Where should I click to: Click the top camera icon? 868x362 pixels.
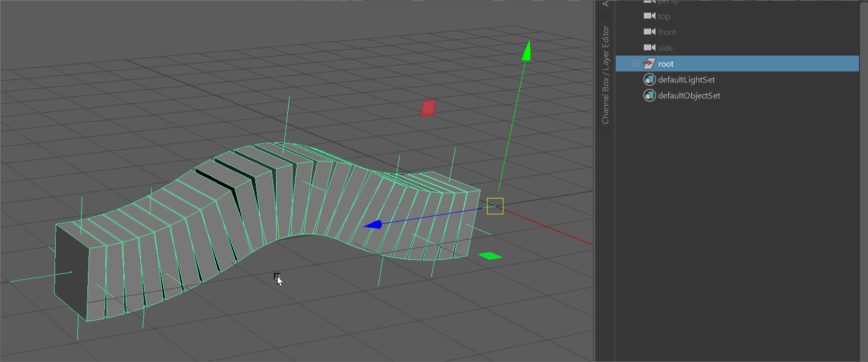649,16
